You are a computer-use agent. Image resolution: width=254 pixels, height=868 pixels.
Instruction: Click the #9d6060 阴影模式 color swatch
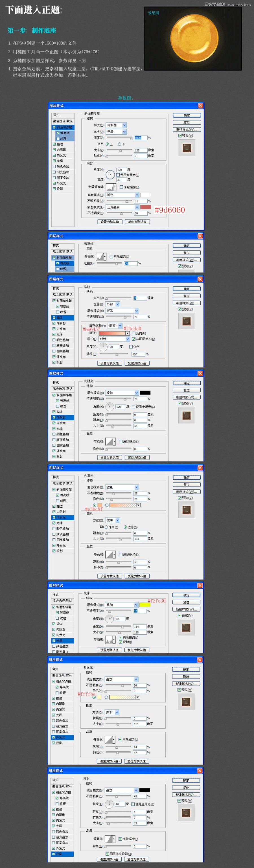pos(146,207)
